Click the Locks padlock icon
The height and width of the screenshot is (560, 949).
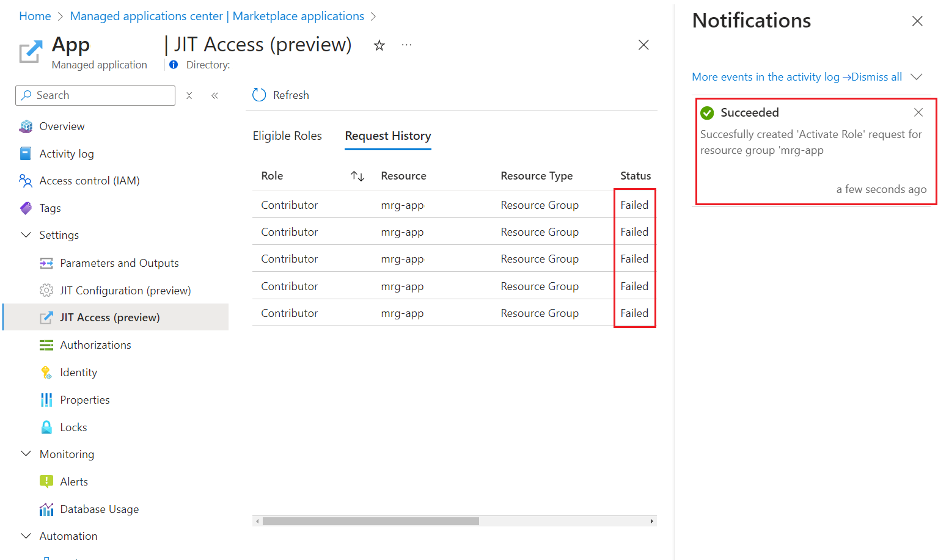(x=46, y=427)
